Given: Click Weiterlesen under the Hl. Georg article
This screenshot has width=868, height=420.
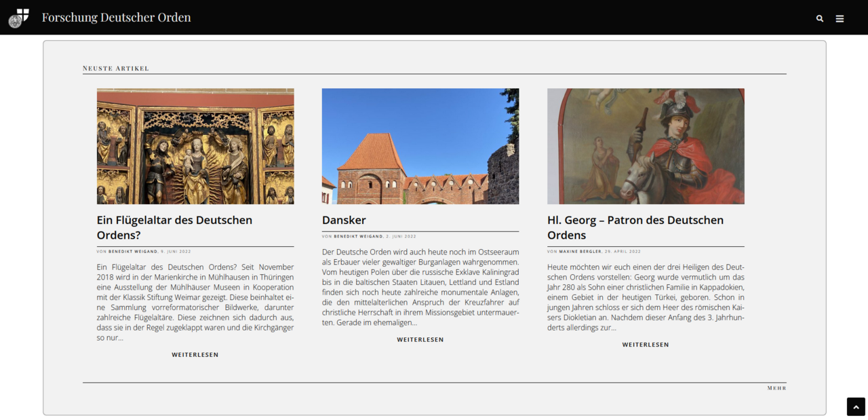Looking at the screenshot, I should 646,345.
